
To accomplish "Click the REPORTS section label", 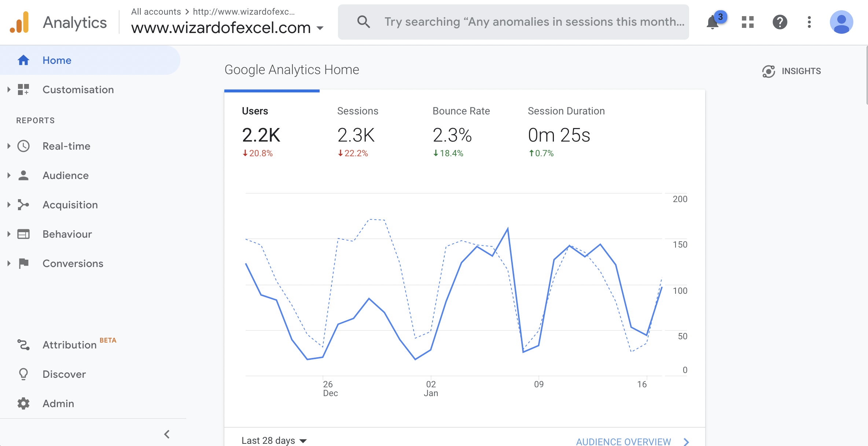I will (x=36, y=120).
